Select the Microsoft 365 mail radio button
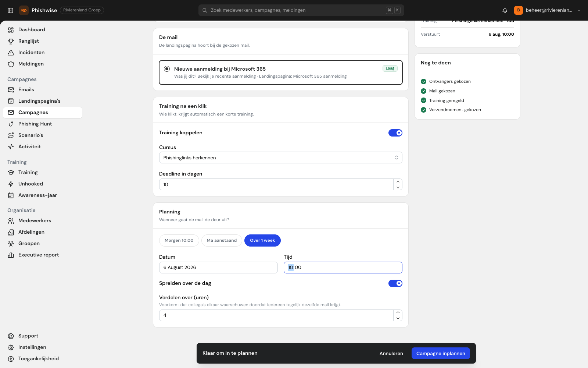This screenshot has width=588, height=368. pos(167,69)
